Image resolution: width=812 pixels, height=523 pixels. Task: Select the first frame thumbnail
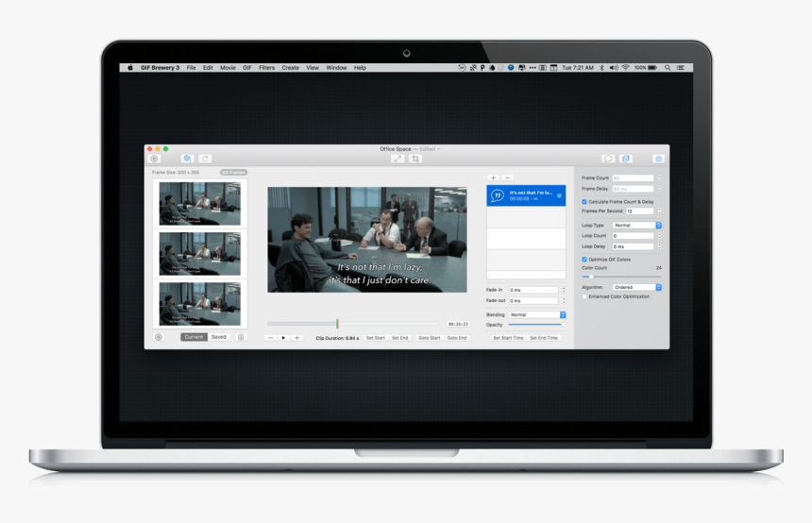200,204
